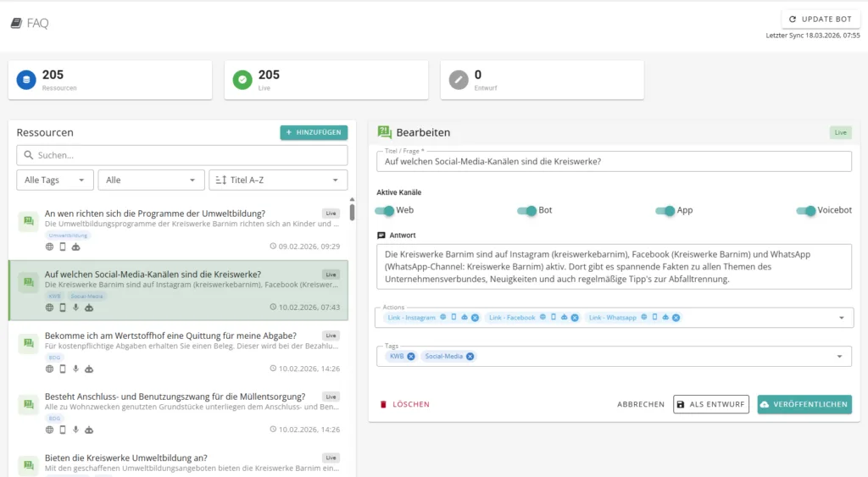868x477 pixels.
Task: Click clock icon beside 09.02.2026, 09:29
Action: pyautogui.click(x=273, y=247)
